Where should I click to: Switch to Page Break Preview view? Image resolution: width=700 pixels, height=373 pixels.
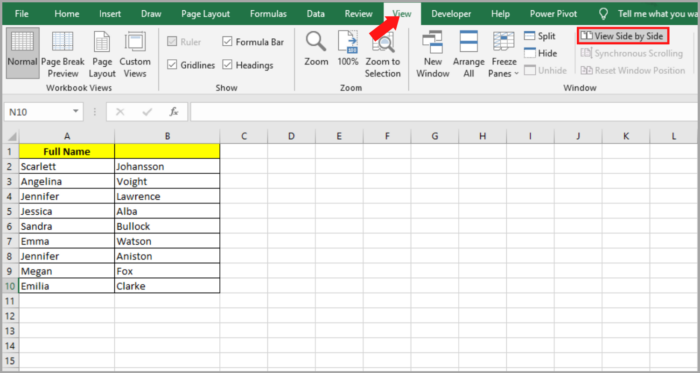63,54
